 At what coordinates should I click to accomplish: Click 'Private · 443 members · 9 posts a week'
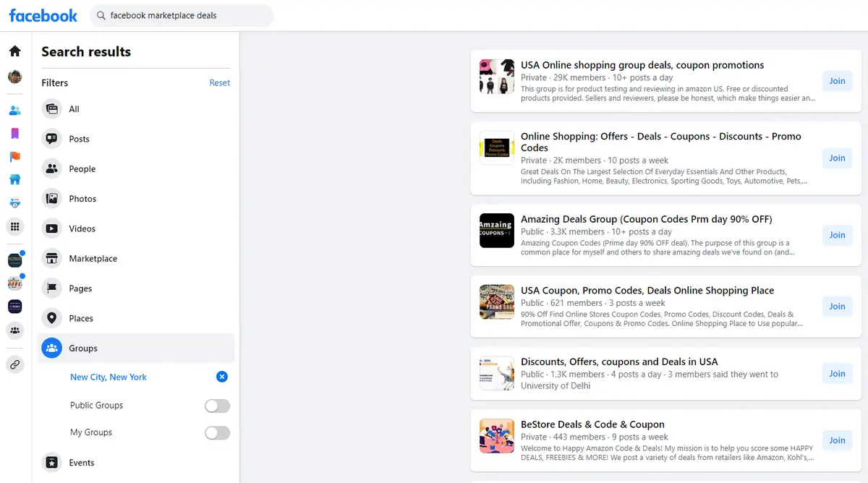pyautogui.click(x=595, y=437)
